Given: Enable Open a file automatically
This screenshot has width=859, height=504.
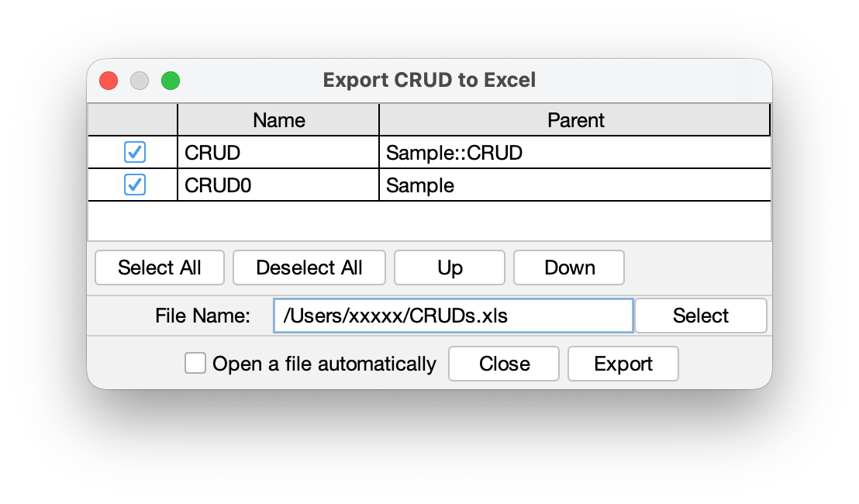Looking at the screenshot, I should pos(195,363).
